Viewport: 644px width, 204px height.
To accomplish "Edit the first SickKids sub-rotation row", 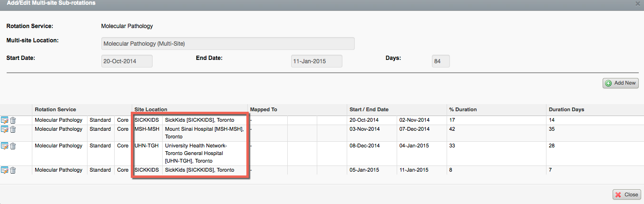I will coord(5,120).
